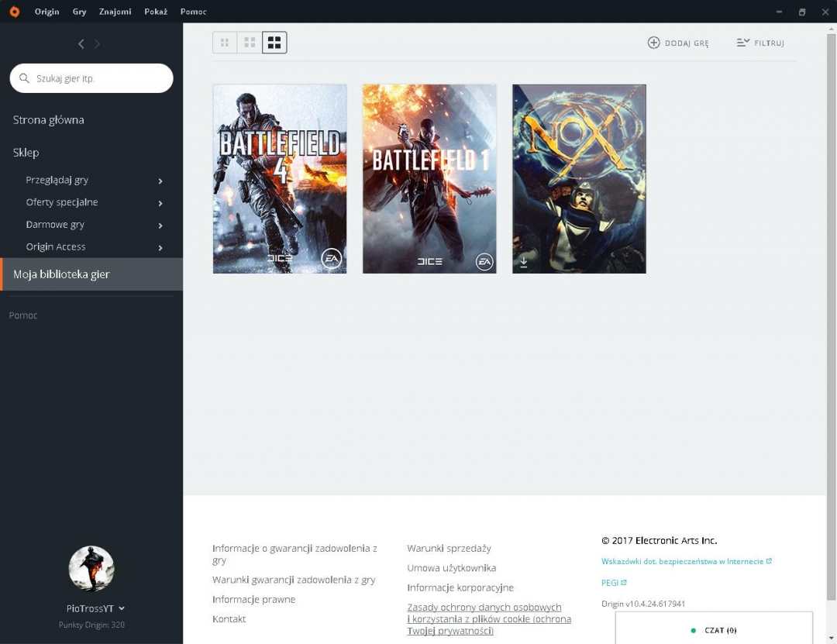The height and width of the screenshot is (644, 837).
Task: Switch to small grid tile view
Action: [x=225, y=43]
